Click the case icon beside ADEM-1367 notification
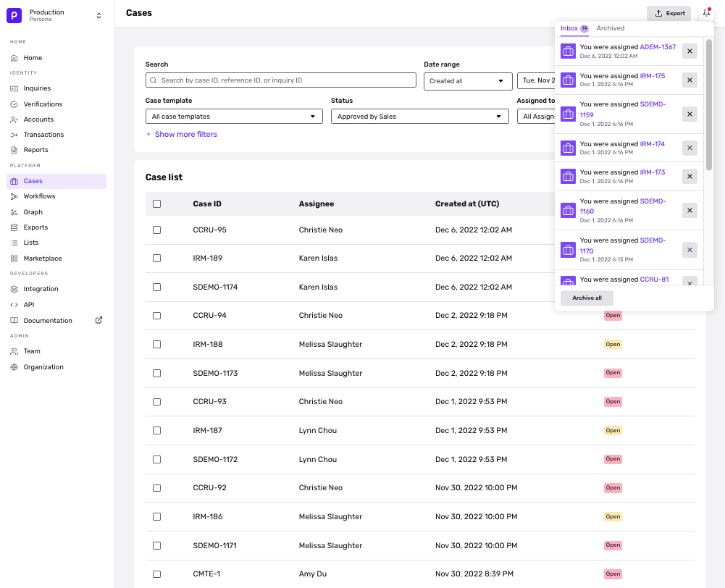Viewport: 725px width, 588px height. [568, 51]
